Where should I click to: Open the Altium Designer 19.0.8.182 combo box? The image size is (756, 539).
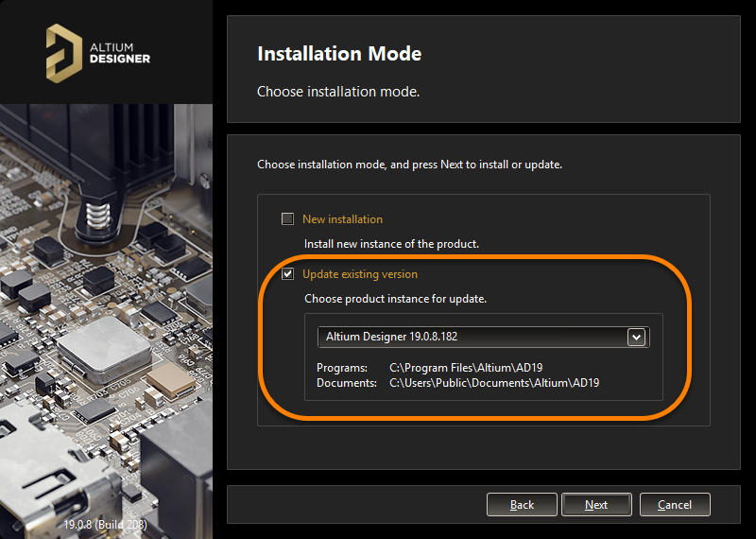click(472, 337)
